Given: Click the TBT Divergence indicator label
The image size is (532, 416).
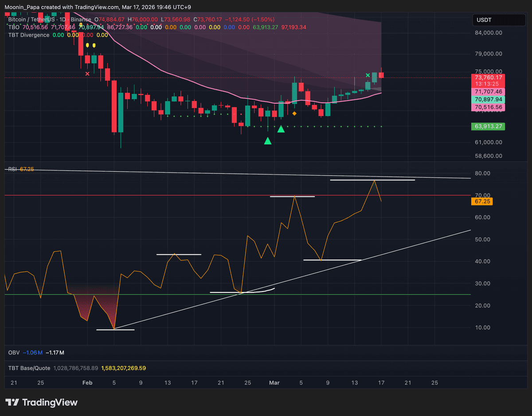Looking at the screenshot, I should point(29,35).
